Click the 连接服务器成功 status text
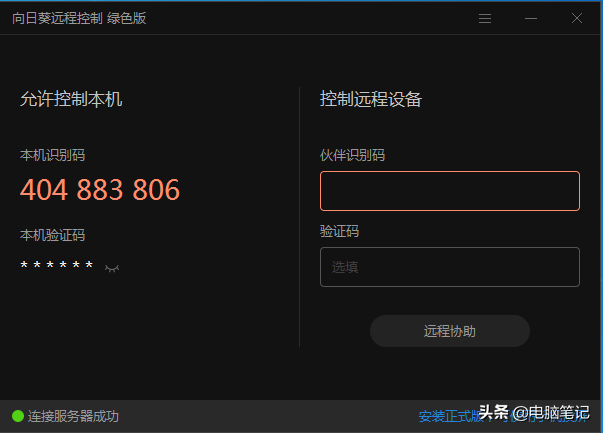 click(73, 416)
